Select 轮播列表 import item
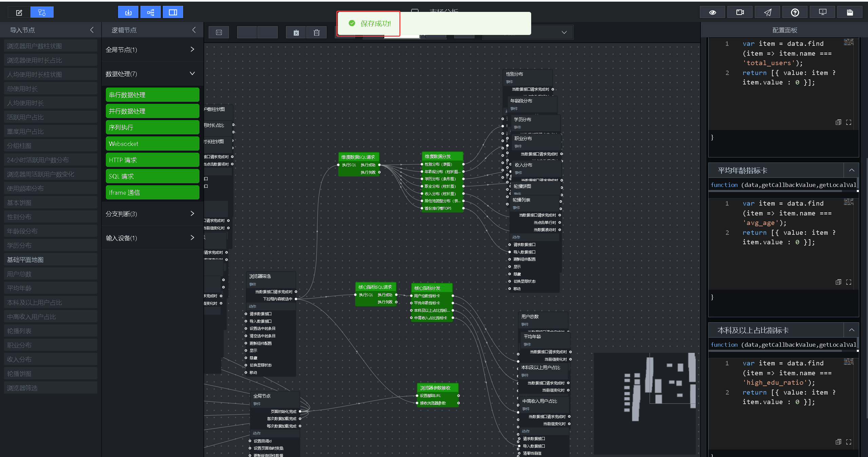868x457 pixels. tap(51, 331)
